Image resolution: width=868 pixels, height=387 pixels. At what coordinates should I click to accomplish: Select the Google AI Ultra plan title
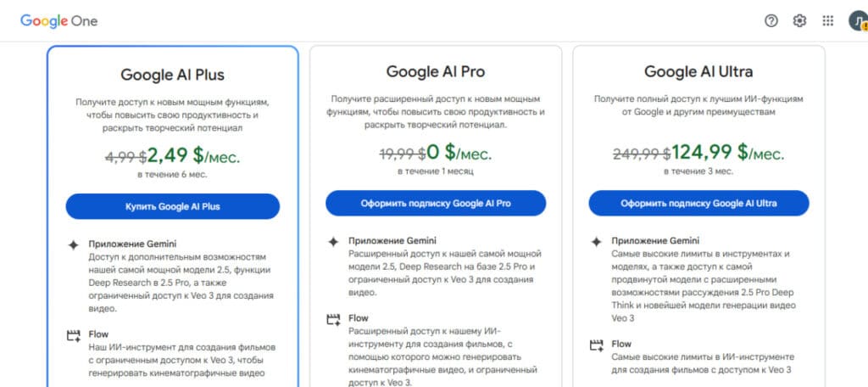tap(698, 71)
